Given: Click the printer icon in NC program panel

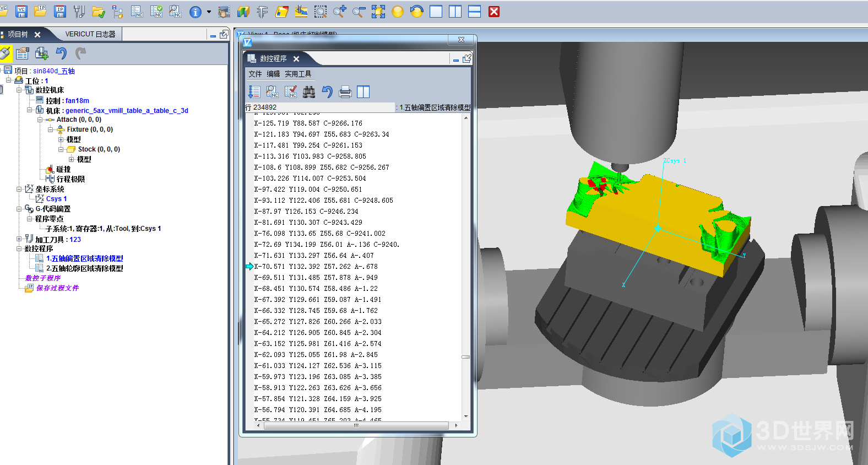Looking at the screenshot, I should click(345, 92).
